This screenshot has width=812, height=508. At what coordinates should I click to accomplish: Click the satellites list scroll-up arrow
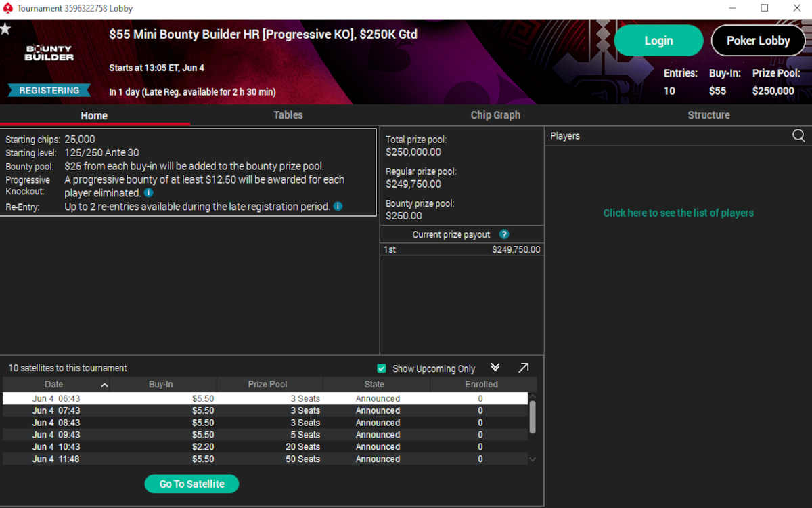[533, 396]
